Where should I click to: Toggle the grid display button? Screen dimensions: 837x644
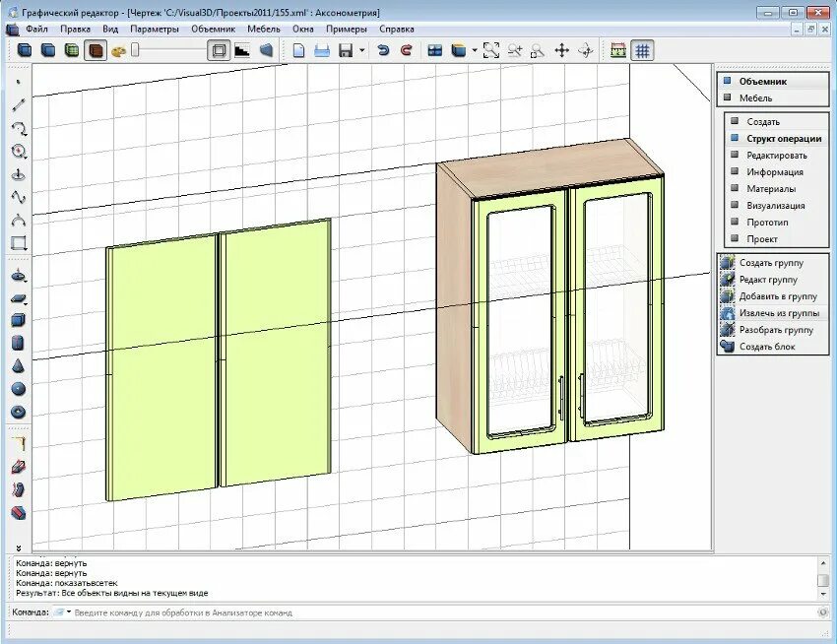click(642, 51)
